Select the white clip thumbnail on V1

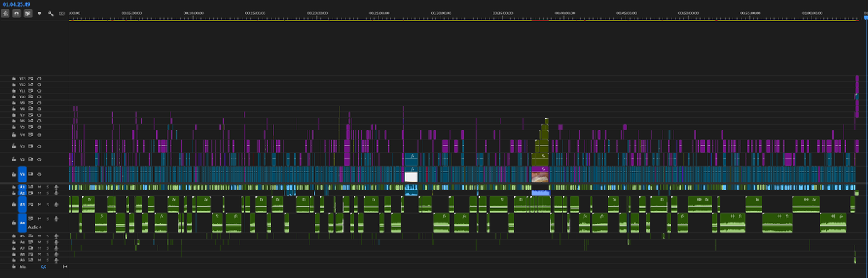(411, 176)
